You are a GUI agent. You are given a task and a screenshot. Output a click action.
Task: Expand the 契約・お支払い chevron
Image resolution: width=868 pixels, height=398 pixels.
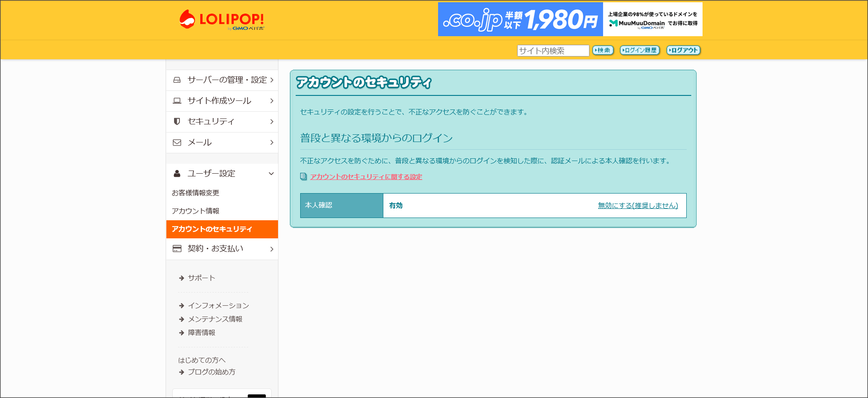(x=272, y=249)
